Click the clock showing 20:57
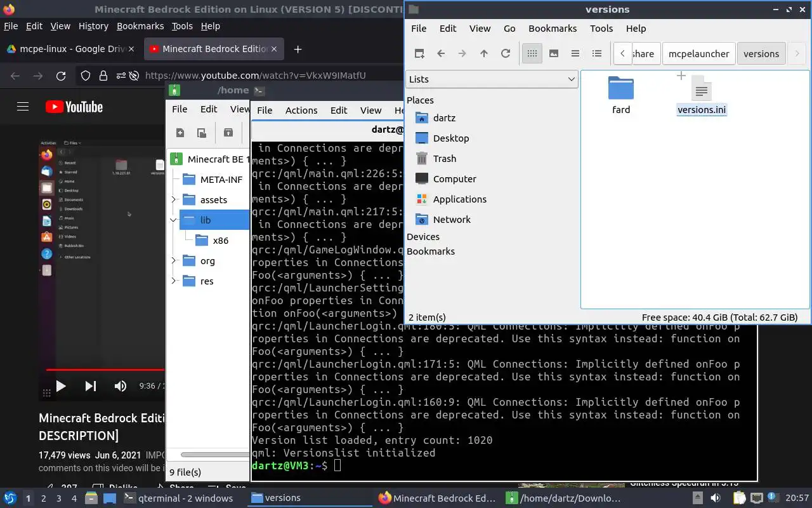812x508 pixels. [797, 498]
